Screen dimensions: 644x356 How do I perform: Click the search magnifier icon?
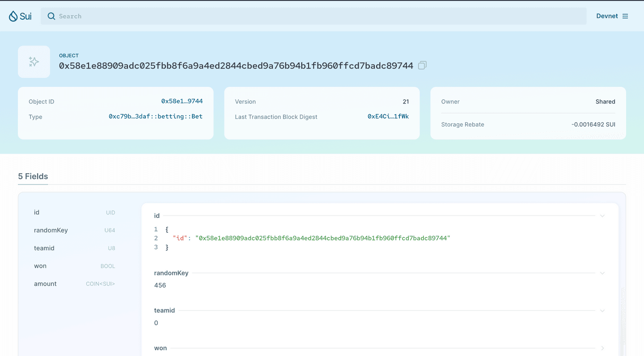click(51, 16)
